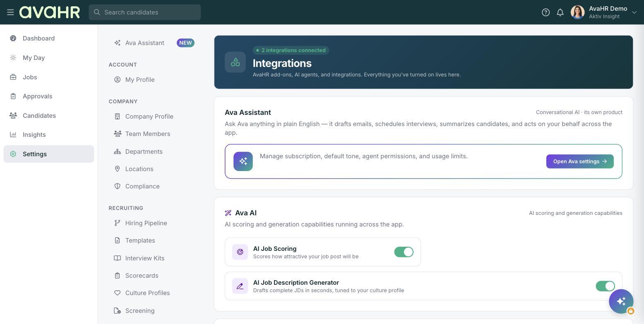Click the AvaHR Demo user avatar

click(577, 12)
